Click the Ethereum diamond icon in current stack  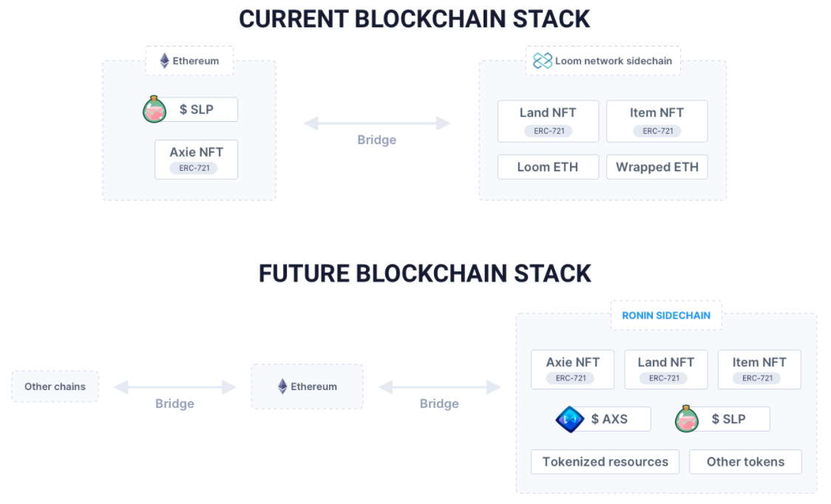(x=164, y=61)
